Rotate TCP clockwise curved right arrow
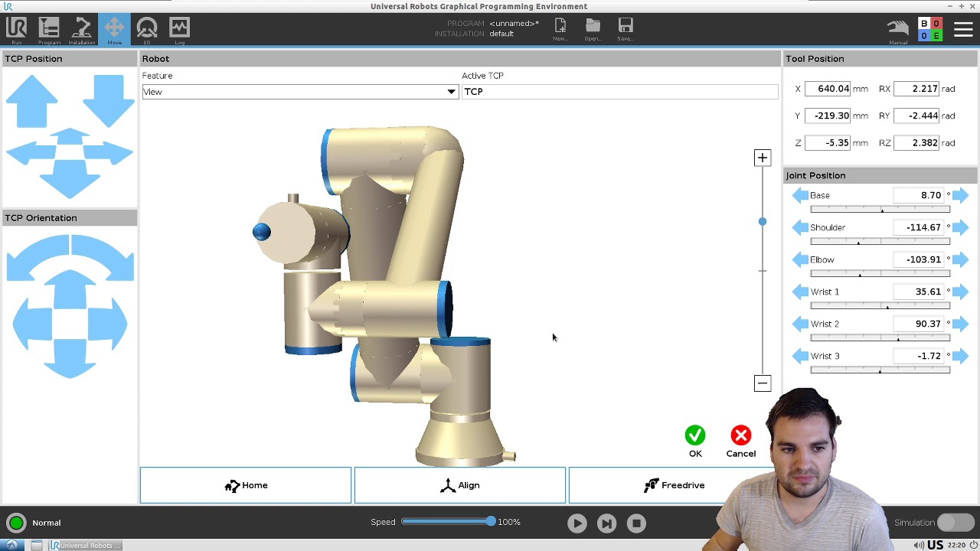Viewport: 980px width, 551px height. (x=103, y=258)
